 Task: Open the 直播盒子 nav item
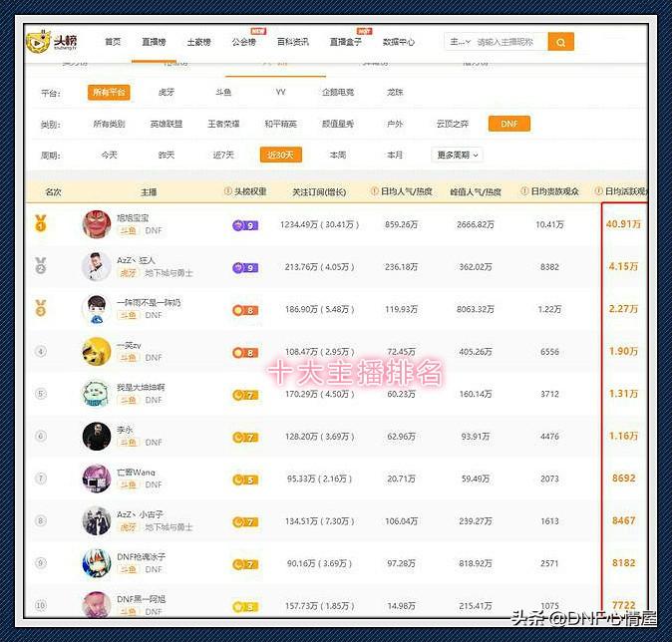point(345,42)
